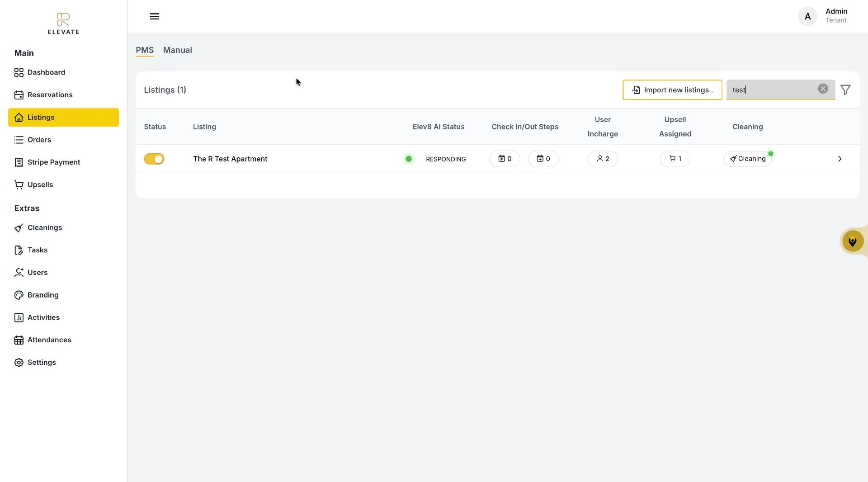Click the floating yellow assistant icon
868x482 pixels.
tap(852, 241)
